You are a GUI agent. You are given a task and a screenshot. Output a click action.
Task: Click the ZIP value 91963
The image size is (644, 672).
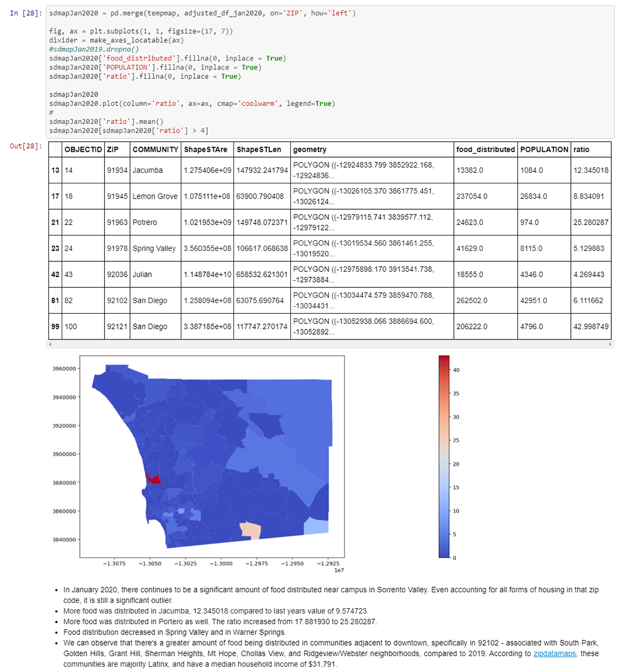(117, 222)
